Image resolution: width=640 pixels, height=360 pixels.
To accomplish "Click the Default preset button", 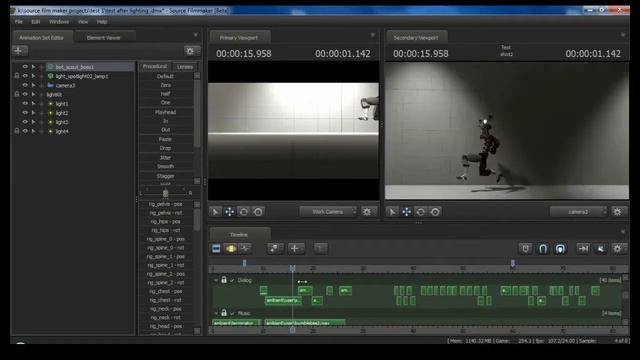I will tap(165, 76).
